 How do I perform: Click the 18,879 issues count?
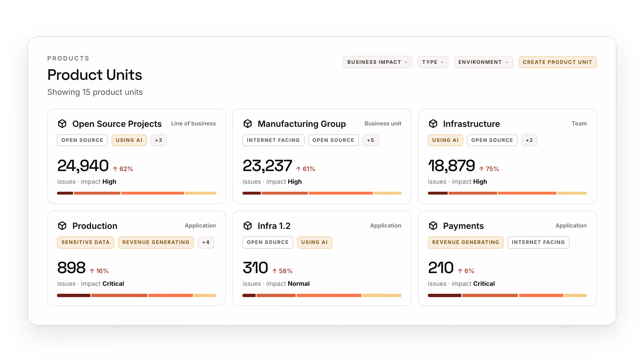tap(451, 165)
